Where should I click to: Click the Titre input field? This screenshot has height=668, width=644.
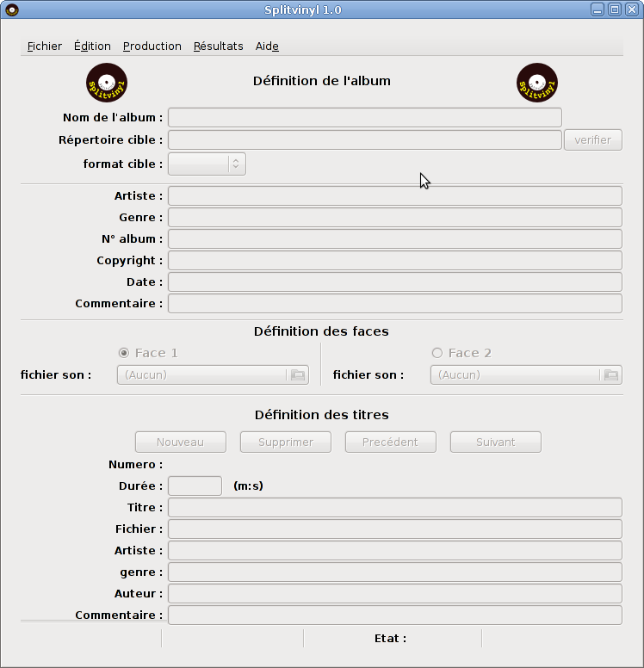(x=395, y=507)
